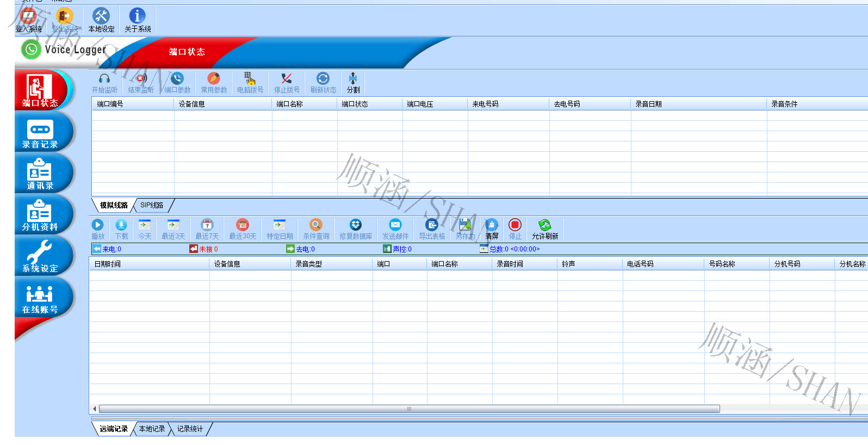Screen dimensions: 868x445
Task: Open 端口参数 port parameters
Action: [x=177, y=83]
